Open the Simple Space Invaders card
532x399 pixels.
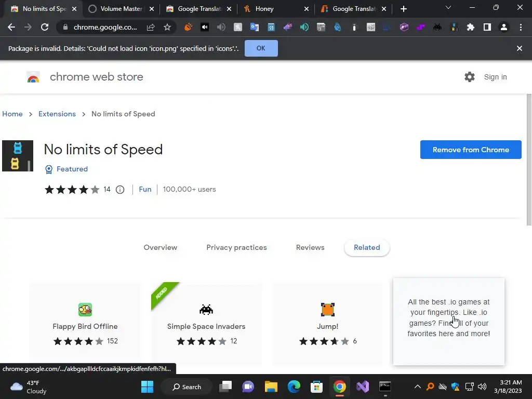[x=206, y=324]
